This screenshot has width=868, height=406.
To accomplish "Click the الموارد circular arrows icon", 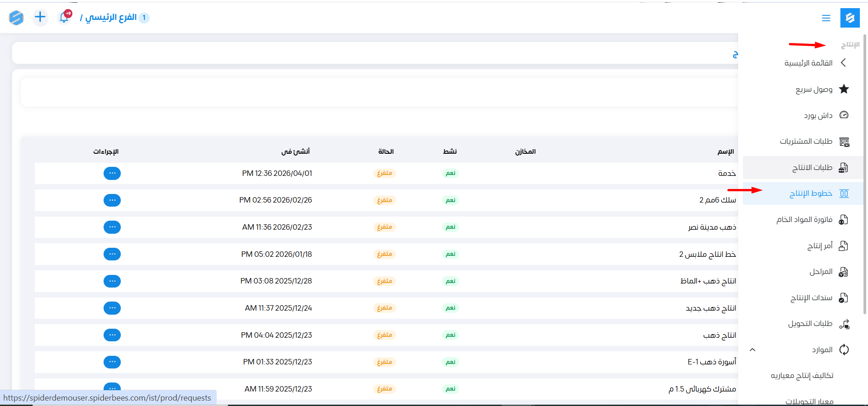I will [844, 349].
